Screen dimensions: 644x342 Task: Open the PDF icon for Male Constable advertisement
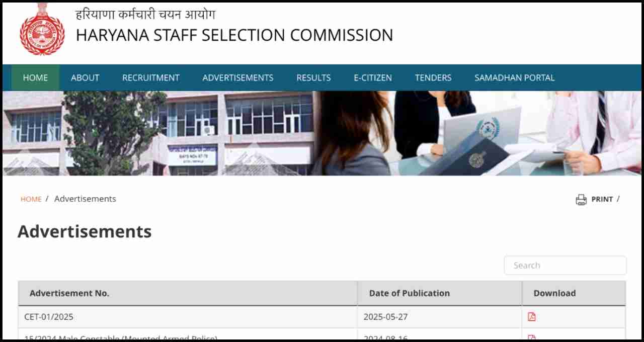531,338
